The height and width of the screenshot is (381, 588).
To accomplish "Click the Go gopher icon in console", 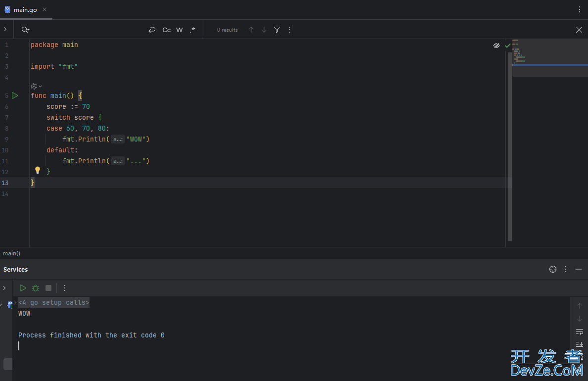I will (10, 304).
